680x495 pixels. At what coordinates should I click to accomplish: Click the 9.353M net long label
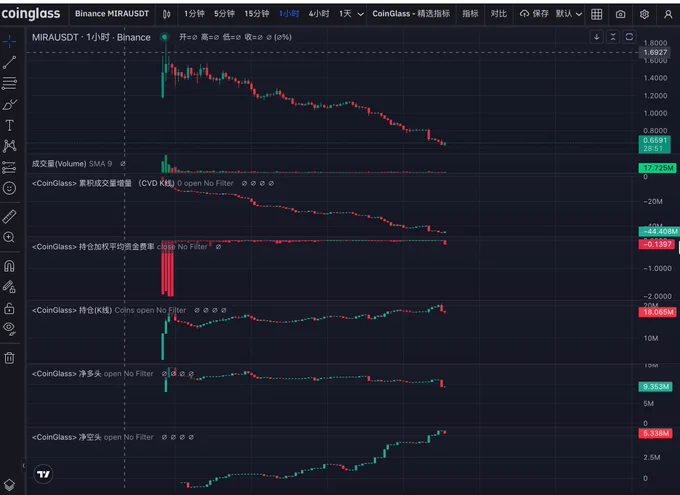[656, 387]
